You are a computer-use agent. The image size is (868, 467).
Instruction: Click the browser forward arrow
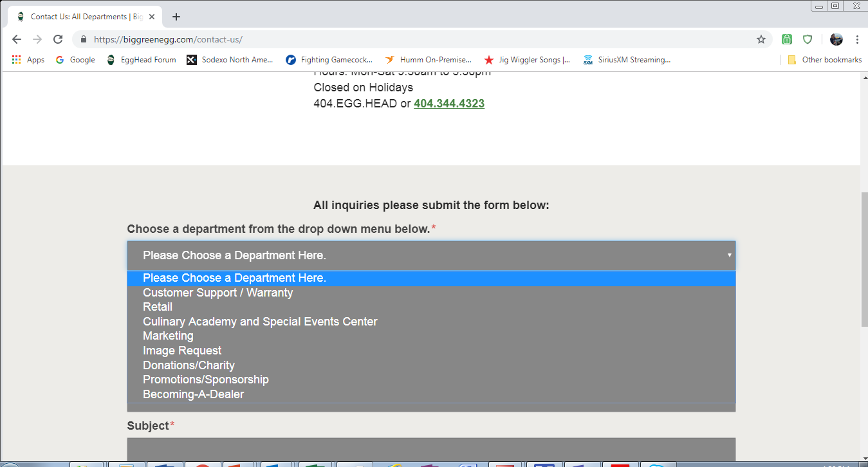tap(37, 39)
